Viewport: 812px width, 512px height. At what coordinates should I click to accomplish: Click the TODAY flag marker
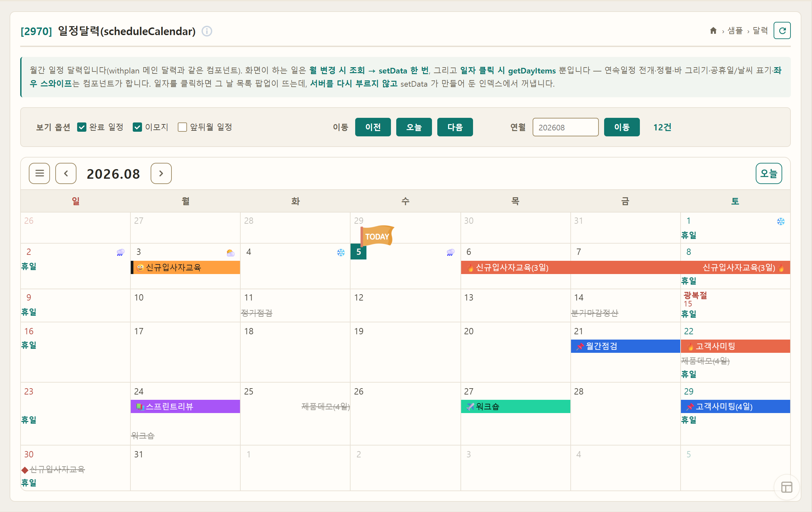click(377, 236)
